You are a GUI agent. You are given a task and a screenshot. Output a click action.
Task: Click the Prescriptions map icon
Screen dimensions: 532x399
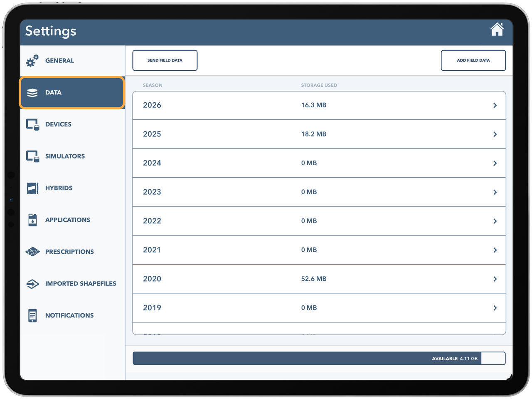(32, 252)
